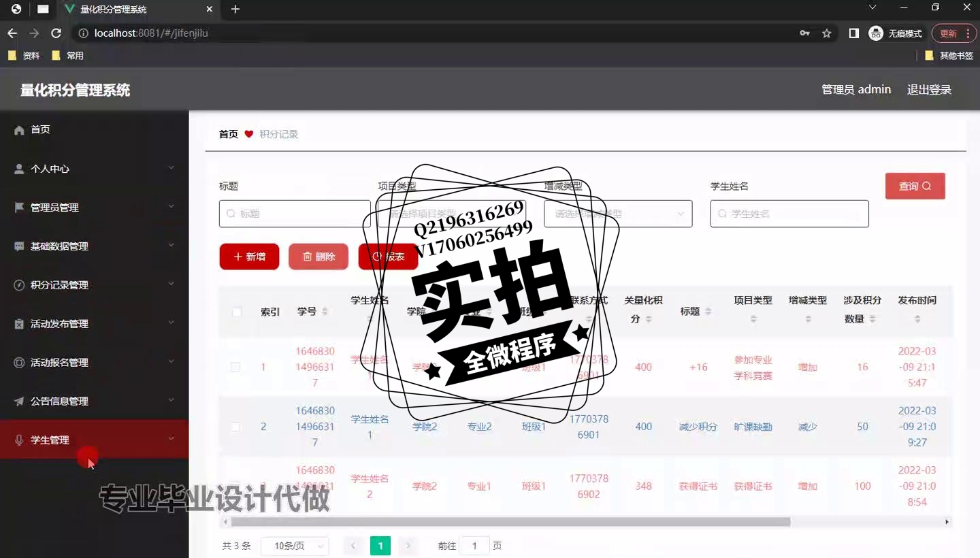The width and height of the screenshot is (980, 558).
Task: Click the scrollbar's right arrow
Action: (x=947, y=522)
